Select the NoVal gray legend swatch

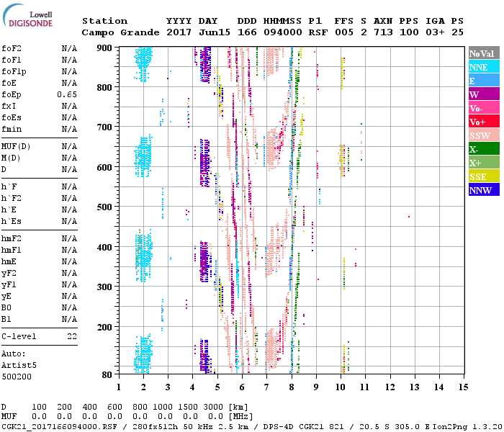[483, 54]
